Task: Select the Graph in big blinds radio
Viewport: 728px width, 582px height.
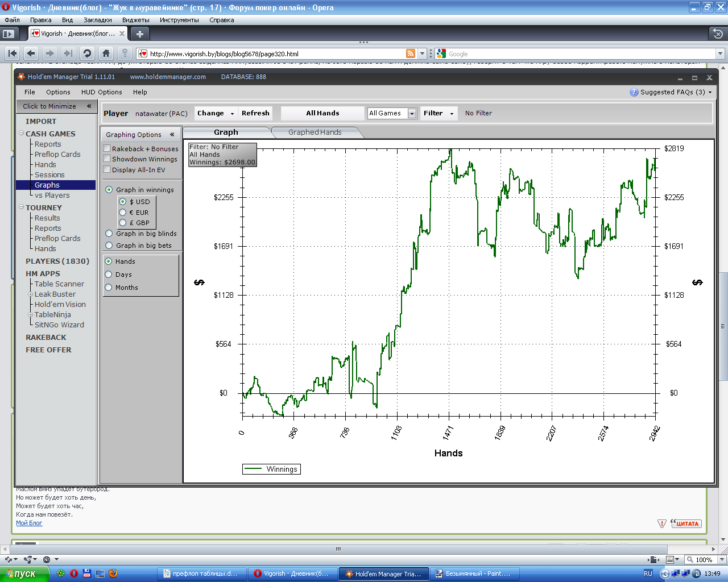Action: point(109,234)
